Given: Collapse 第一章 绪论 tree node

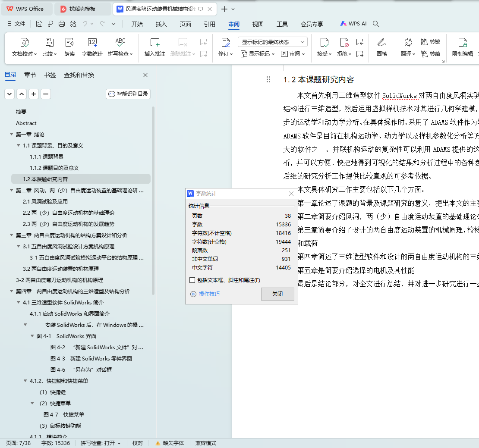Looking at the screenshot, I should click(x=11, y=134).
